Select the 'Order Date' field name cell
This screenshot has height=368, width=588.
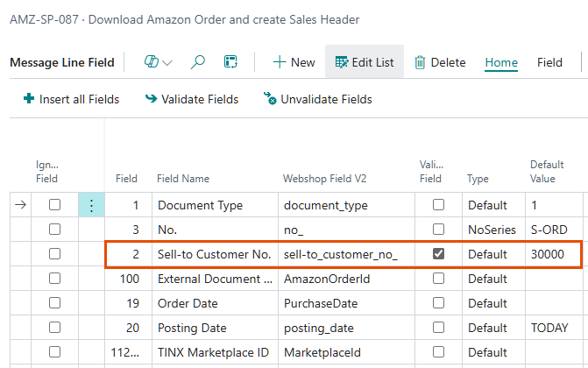[x=216, y=303]
